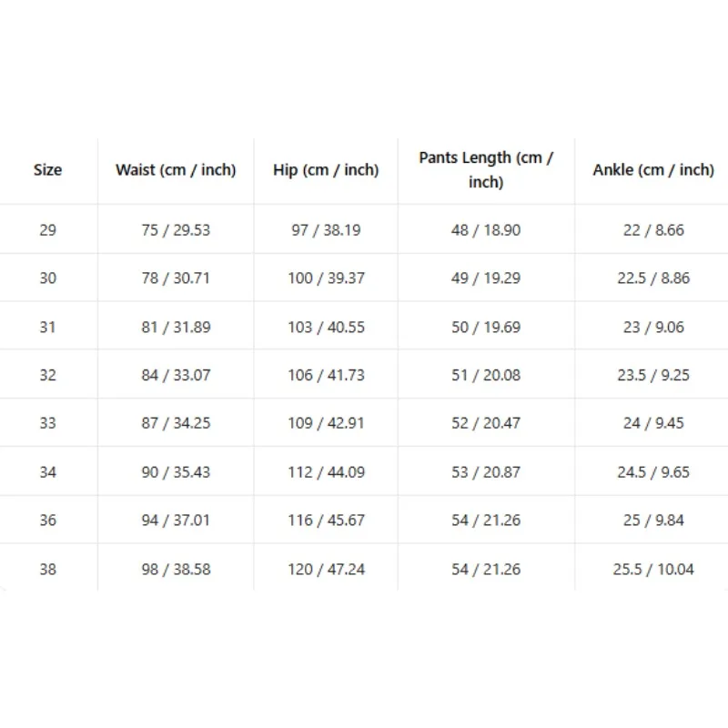Click waist value 84 / 33.07

[x=176, y=375]
